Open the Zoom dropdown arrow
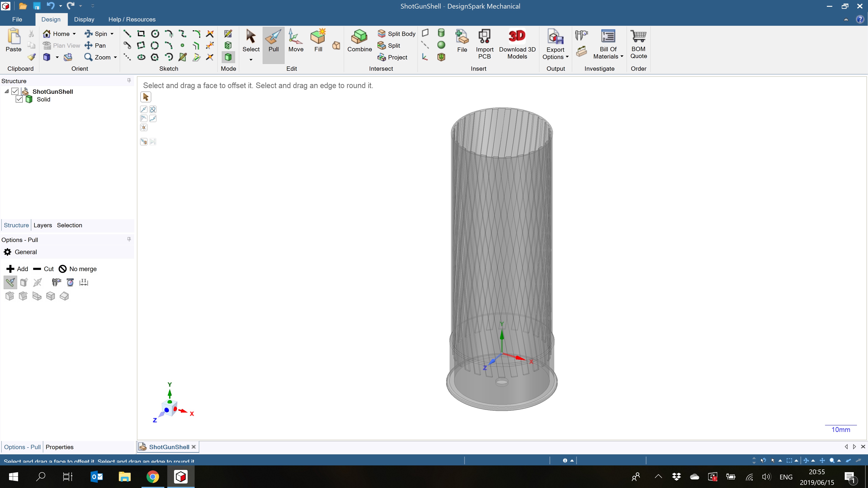This screenshot has height=488, width=868. [x=115, y=57]
